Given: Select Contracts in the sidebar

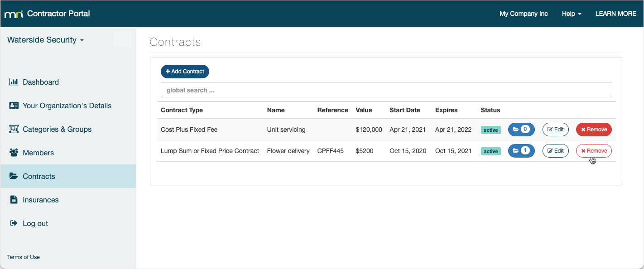Looking at the screenshot, I should (x=39, y=176).
